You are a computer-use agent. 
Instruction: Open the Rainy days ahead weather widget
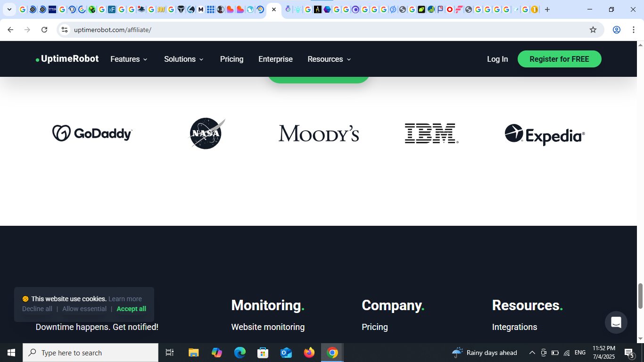[x=485, y=353]
